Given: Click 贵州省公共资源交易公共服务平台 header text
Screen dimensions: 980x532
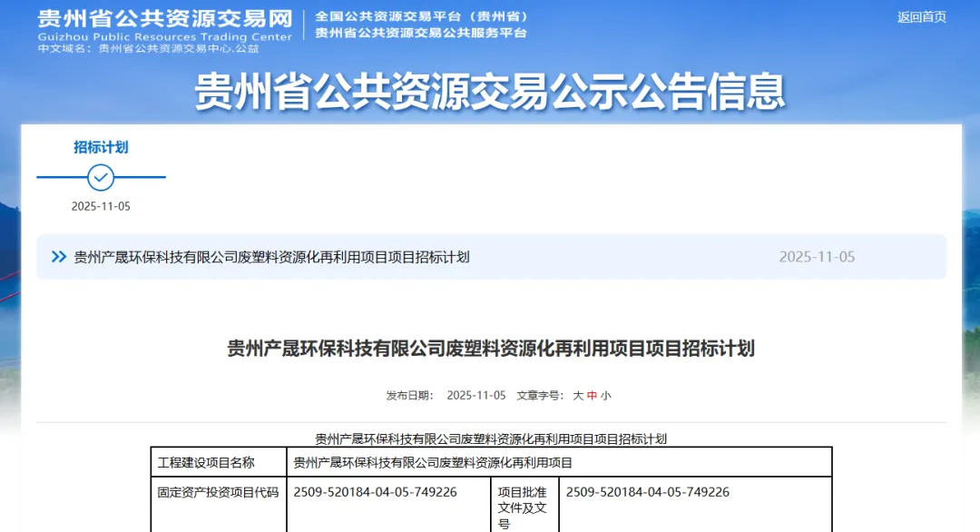Looking at the screenshot, I should tap(420, 34).
